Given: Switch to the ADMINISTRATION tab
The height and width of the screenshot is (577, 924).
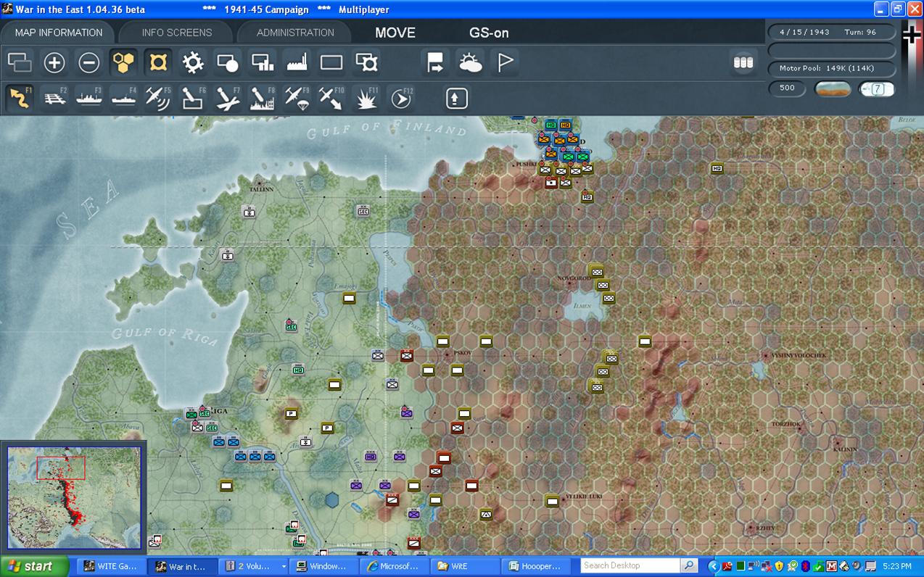Looking at the screenshot, I should pyautogui.click(x=295, y=33).
